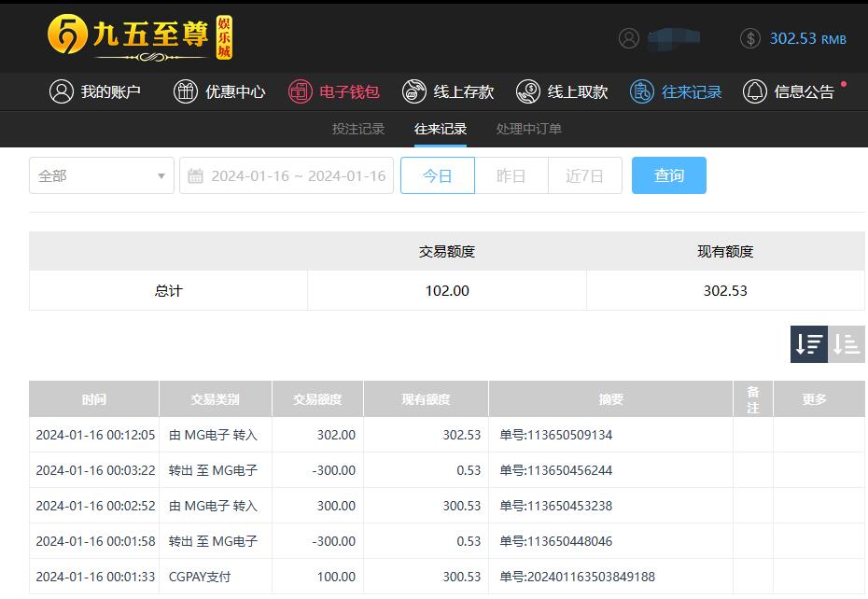Click the 查询 search button
868x599 pixels.
point(668,175)
